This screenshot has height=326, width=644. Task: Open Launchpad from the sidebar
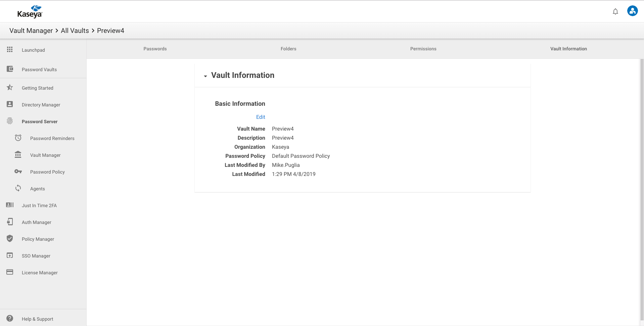click(33, 50)
